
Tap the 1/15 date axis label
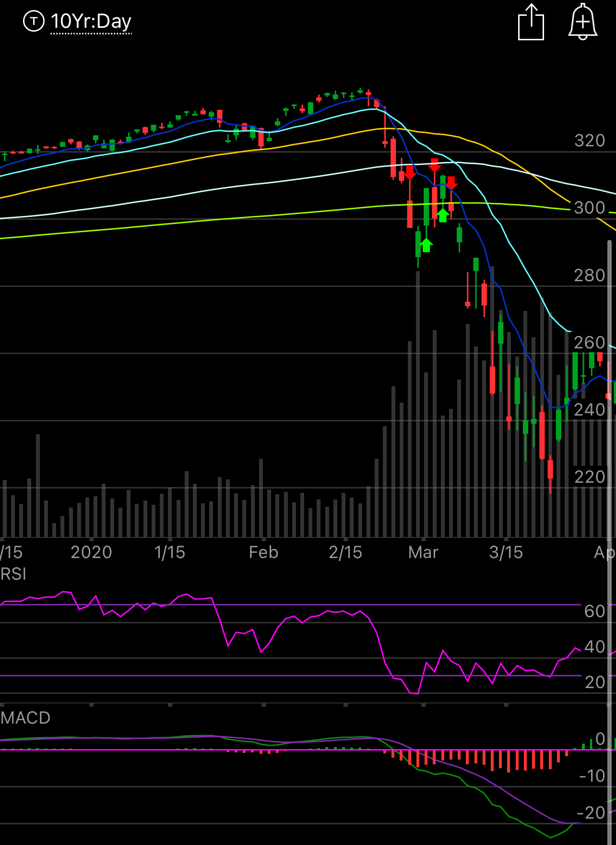tap(170, 552)
